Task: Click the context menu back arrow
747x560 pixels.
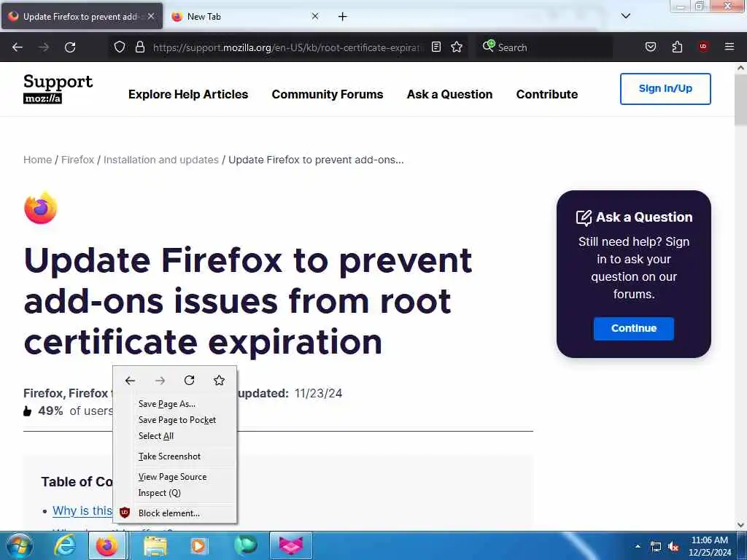Action: tap(130, 381)
